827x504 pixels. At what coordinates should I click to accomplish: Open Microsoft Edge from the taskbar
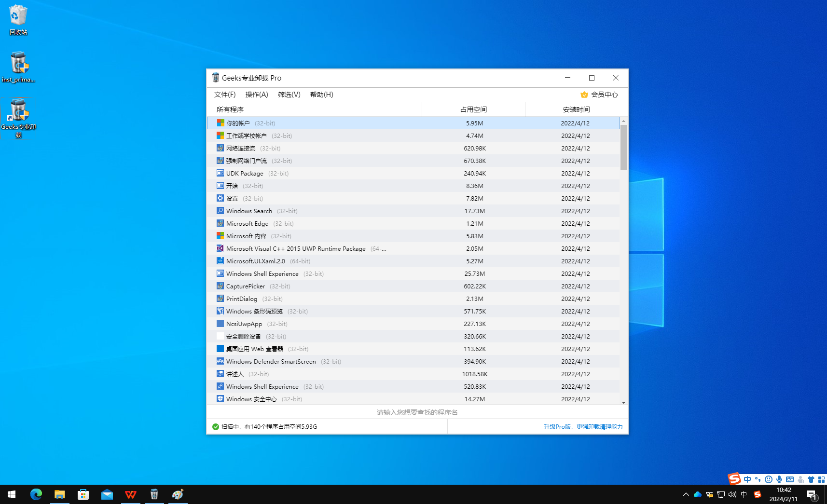tap(36, 494)
